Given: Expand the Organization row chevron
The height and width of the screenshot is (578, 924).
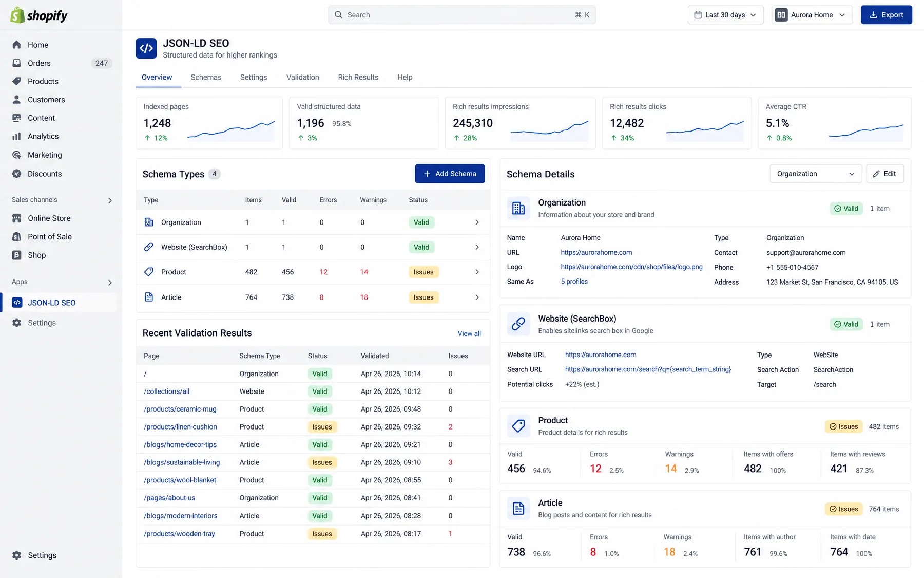Looking at the screenshot, I should [x=477, y=222].
